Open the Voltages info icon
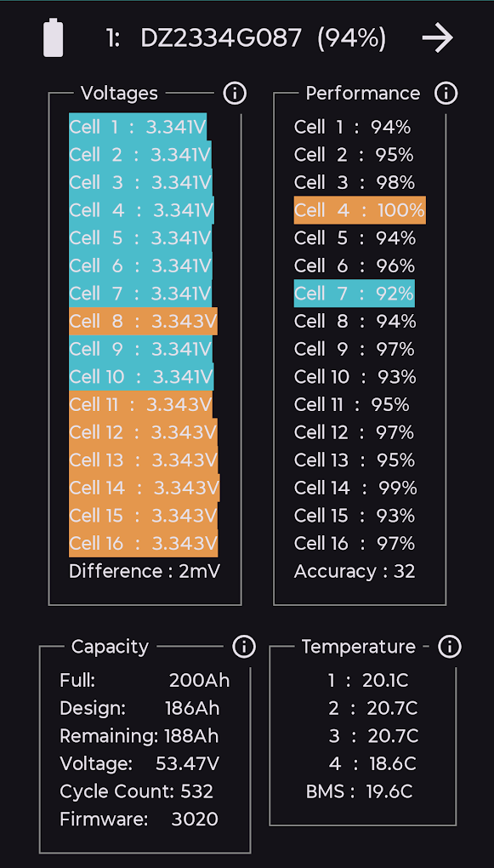The width and height of the screenshot is (494, 868). click(x=235, y=94)
